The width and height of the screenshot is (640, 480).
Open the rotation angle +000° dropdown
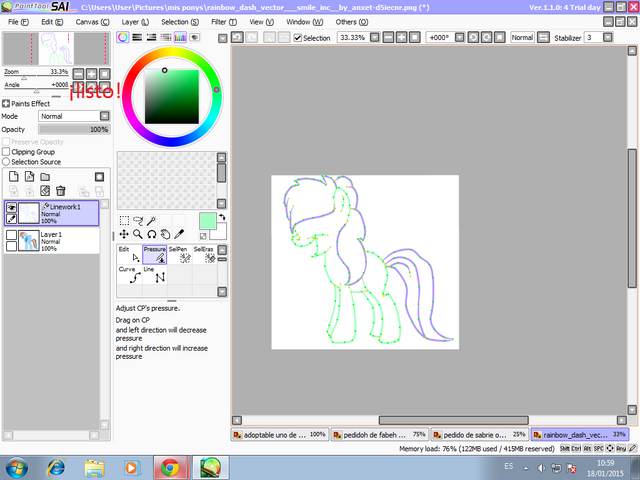coord(460,38)
